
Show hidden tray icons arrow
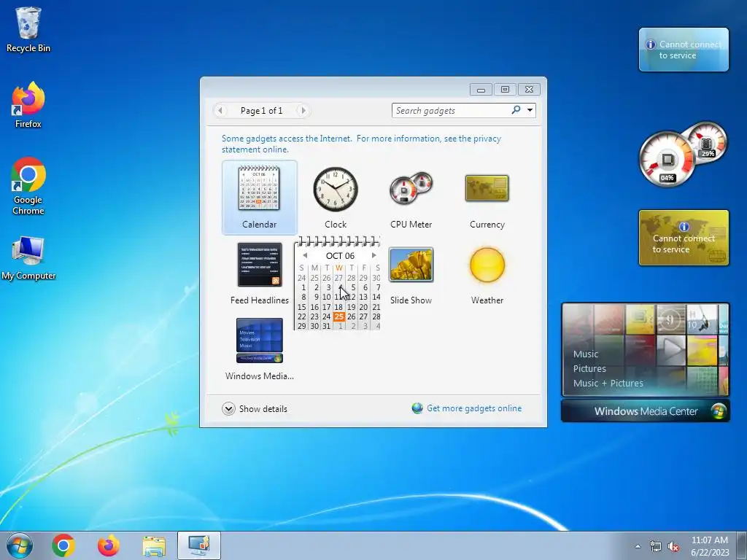coord(638,546)
